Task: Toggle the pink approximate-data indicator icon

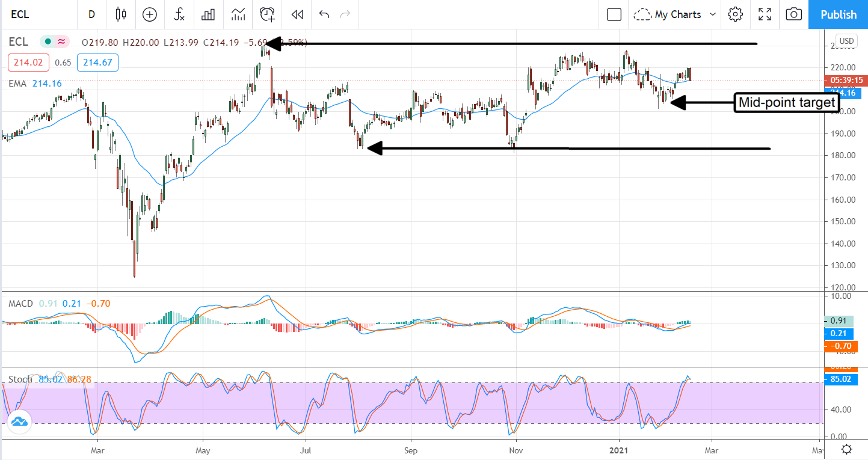Action: 61,42
